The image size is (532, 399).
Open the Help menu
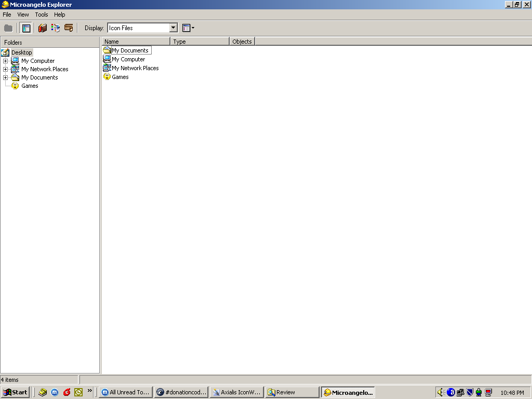[x=59, y=15]
